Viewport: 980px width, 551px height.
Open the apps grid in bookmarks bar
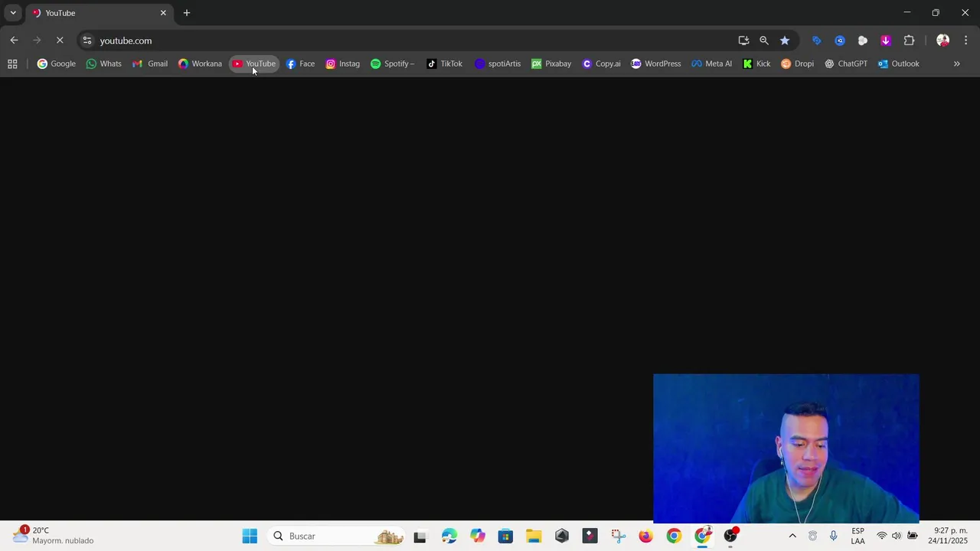(x=12, y=64)
